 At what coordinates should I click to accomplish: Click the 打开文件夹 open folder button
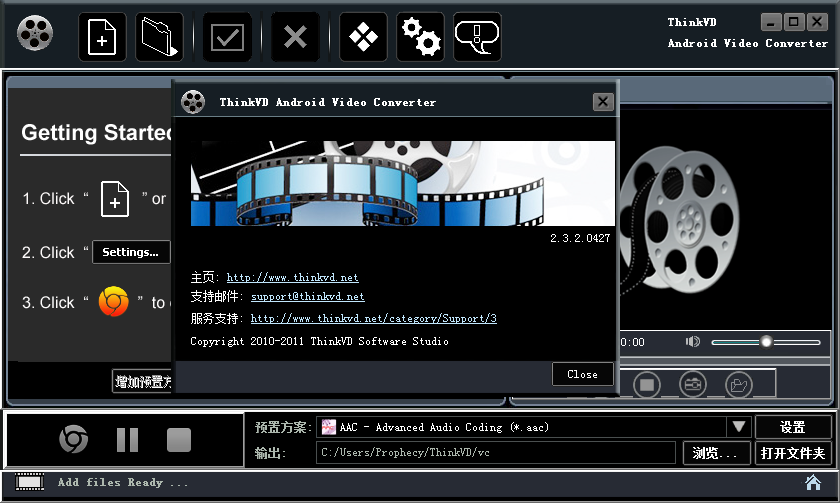click(x=793, y=453)
